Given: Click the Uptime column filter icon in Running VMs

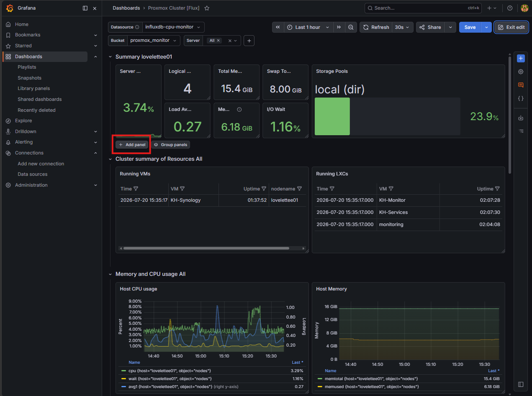Looking at the screenshot, I should [x=264, y=189].
